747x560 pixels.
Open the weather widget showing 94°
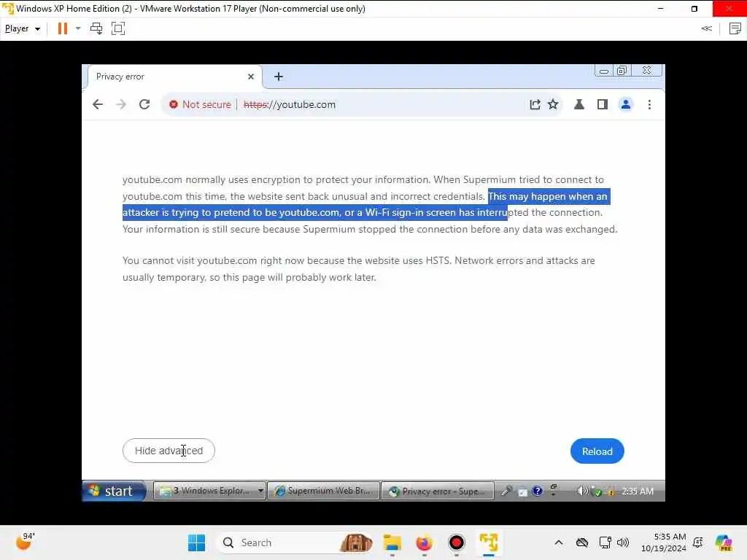pyautogui.click(x=25, y=542)
